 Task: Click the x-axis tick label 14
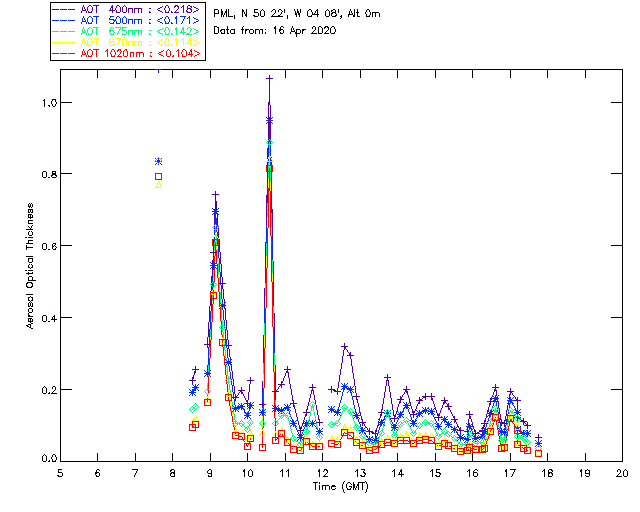pyautogui.click(x=398, y=473)
